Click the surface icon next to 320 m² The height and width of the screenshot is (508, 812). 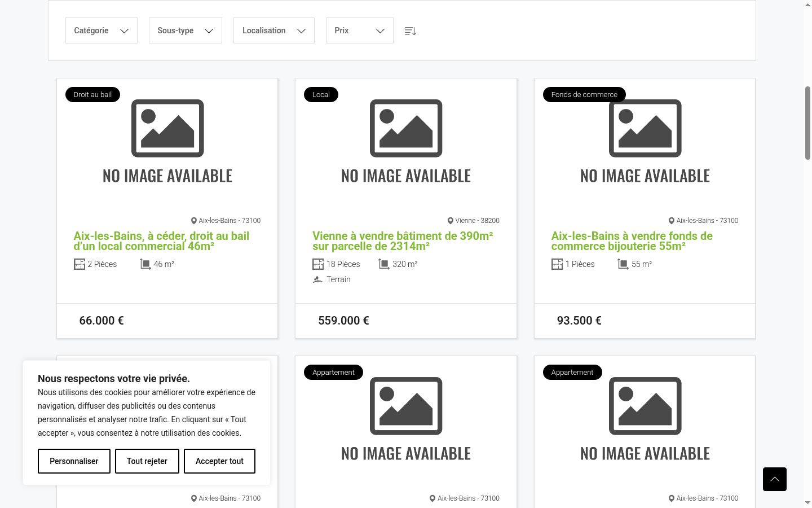[x=384, y=264]
